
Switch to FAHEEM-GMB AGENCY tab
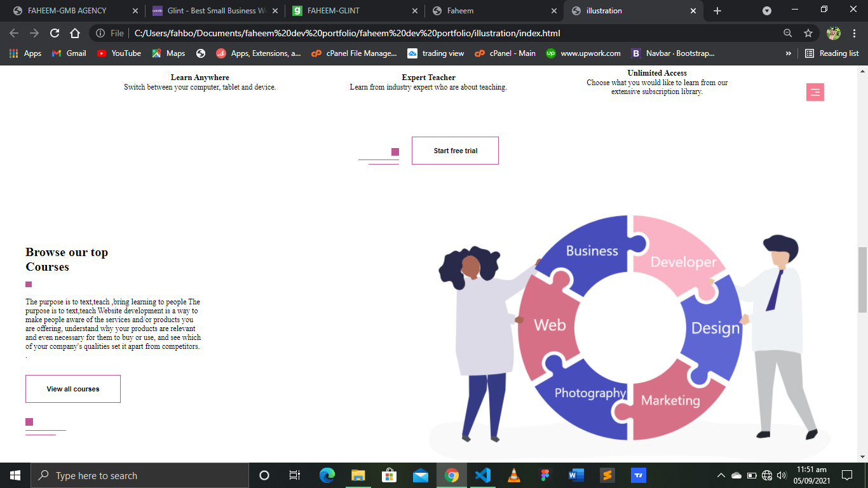[x=73, y=11]
